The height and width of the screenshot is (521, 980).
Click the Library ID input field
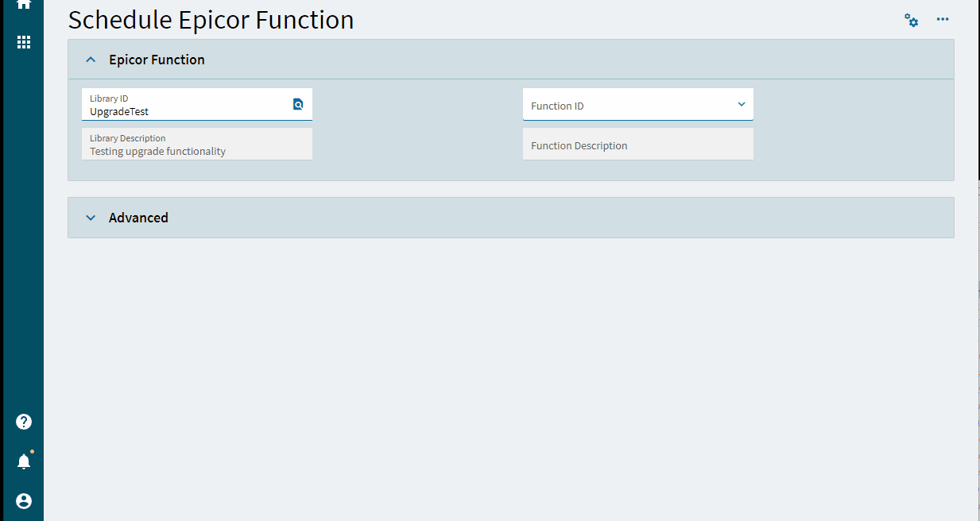click(x=197, y=104)
